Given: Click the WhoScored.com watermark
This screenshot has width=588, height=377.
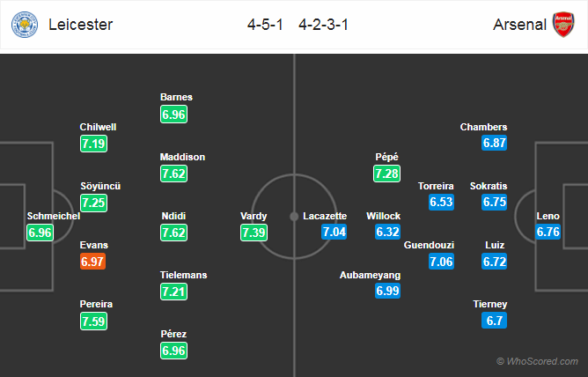Looking at the screenshot, I should [x=537, y=361].
